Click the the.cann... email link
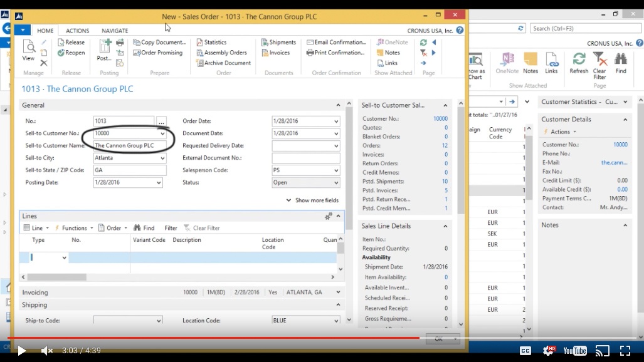Image resolution: width=644 pixels, height=362 pixels. pos(614,163)
